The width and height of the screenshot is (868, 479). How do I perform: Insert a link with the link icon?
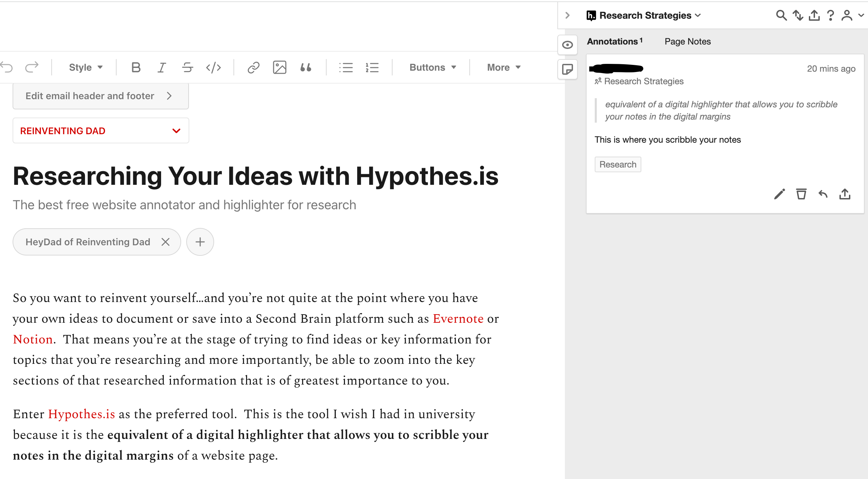254,67
